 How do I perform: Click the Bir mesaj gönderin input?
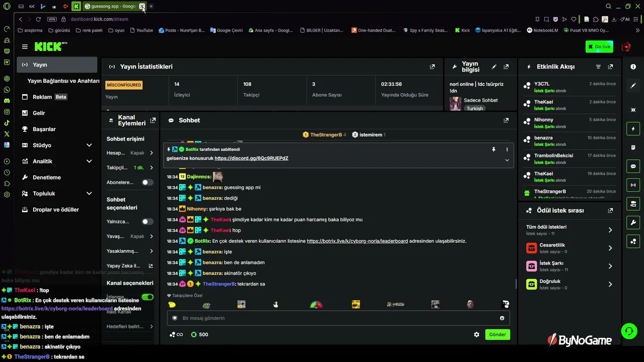pyautogui.click(x=338, y=318)
